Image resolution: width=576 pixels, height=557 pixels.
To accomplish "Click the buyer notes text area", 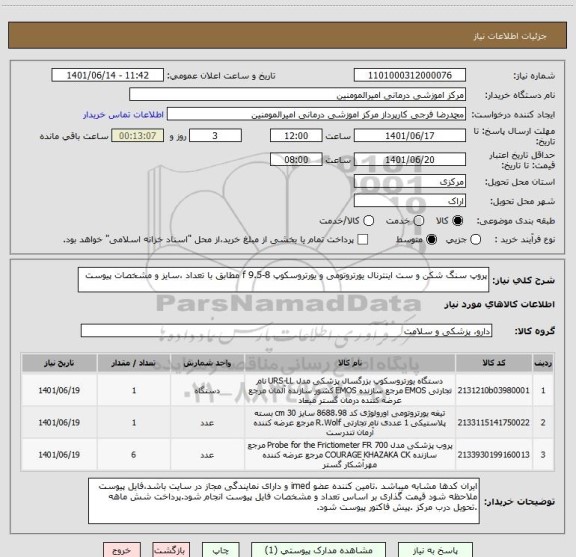I will [284, 501].
